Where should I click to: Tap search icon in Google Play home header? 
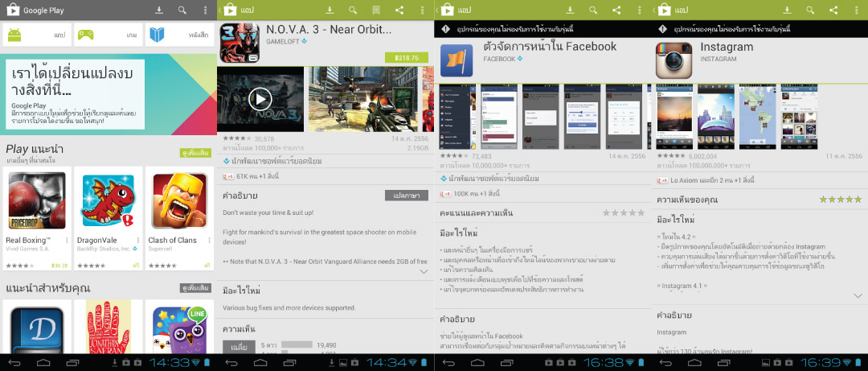click(x=182, y=10)
